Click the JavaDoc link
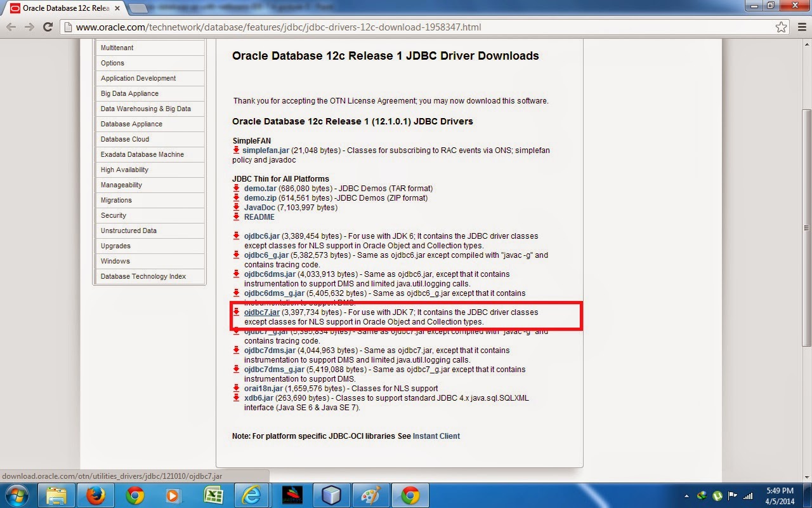The width and height of the screenshot is (812, 508). pyautogui.click(x=259, y=208)
